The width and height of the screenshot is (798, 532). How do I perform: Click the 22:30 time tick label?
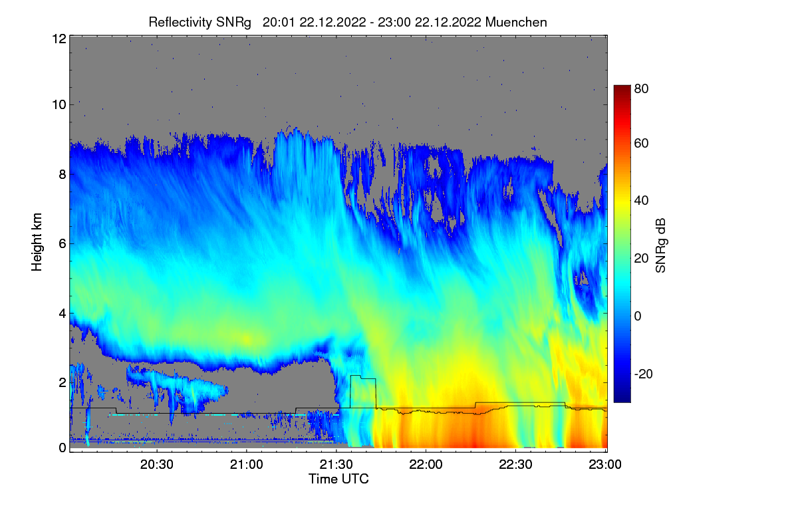516,465
